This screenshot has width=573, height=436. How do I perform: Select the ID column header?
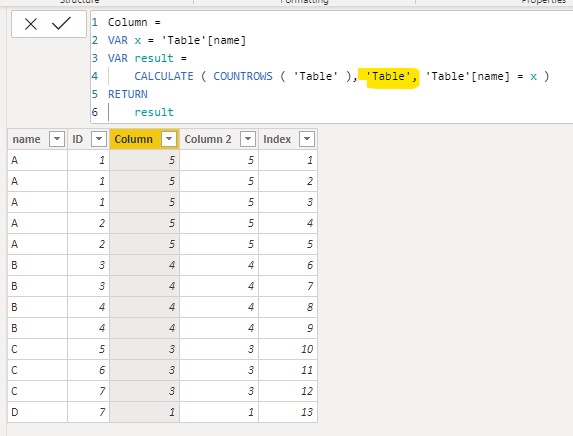pyautogui.click(x=88, y=139)
